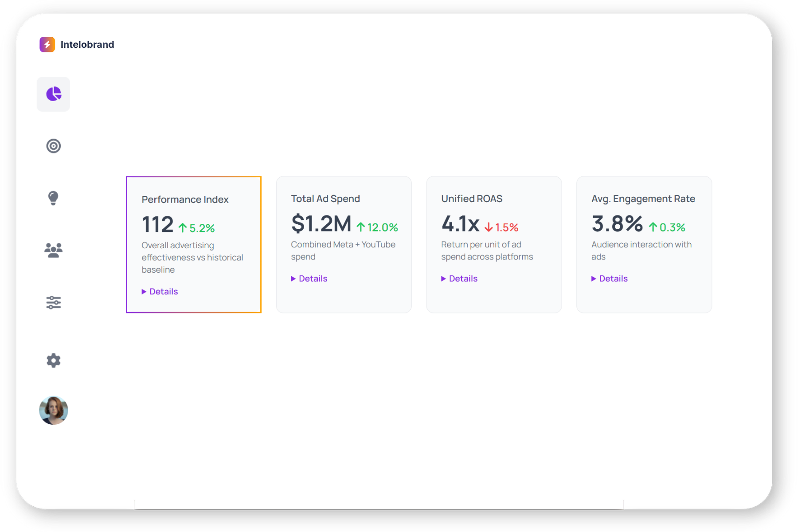Click the green 12.0% up trend indicator
Screen dimensions: 798x532
click(377, 227)
